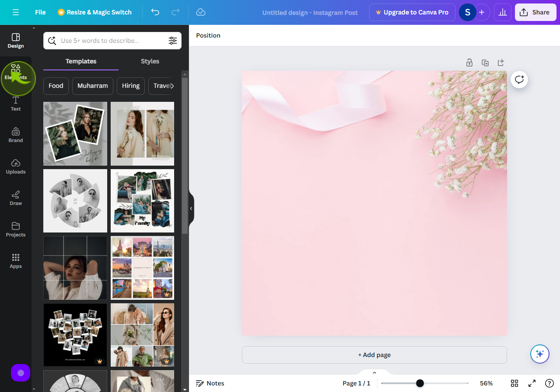Open the search filter settings icon
560x392 pixels.
coord(173,41)
